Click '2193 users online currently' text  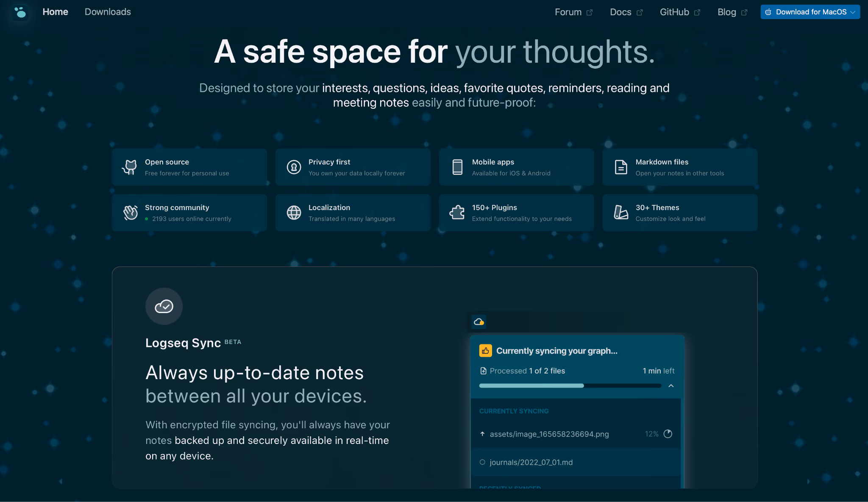[192, 219]
